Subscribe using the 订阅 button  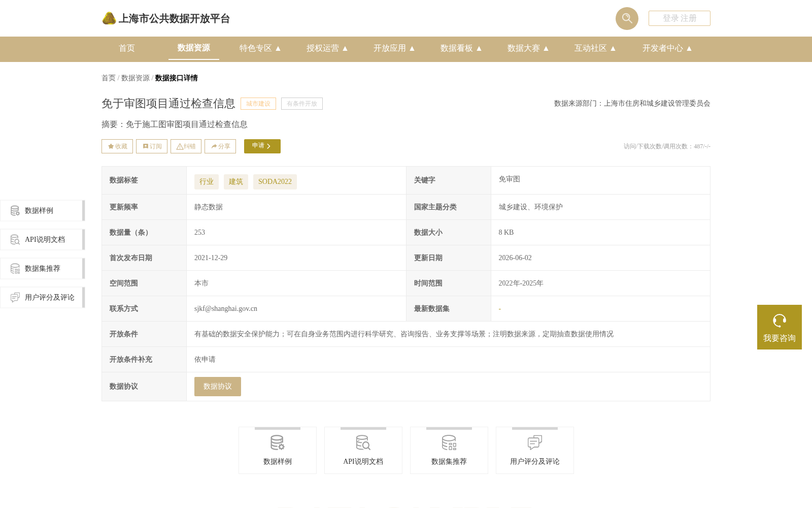(x=152, y=146)
